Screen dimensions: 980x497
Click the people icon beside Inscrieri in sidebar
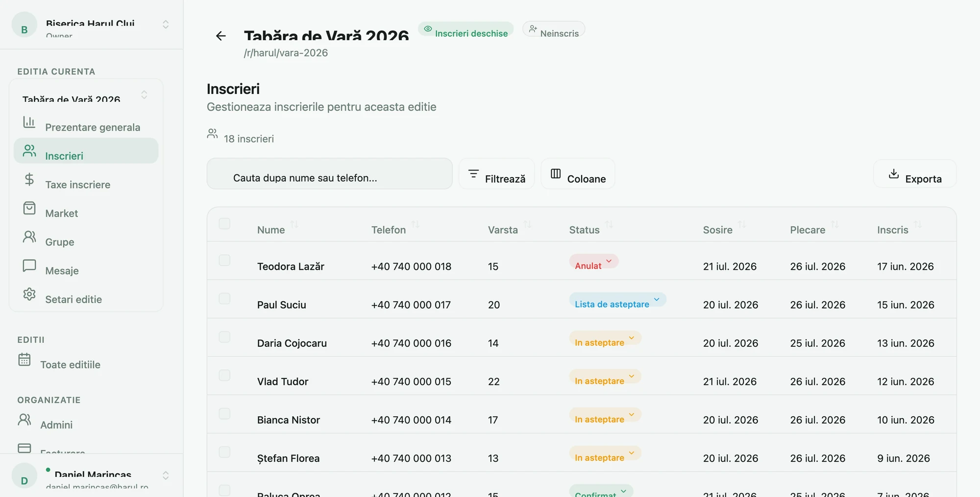(29, 151)
